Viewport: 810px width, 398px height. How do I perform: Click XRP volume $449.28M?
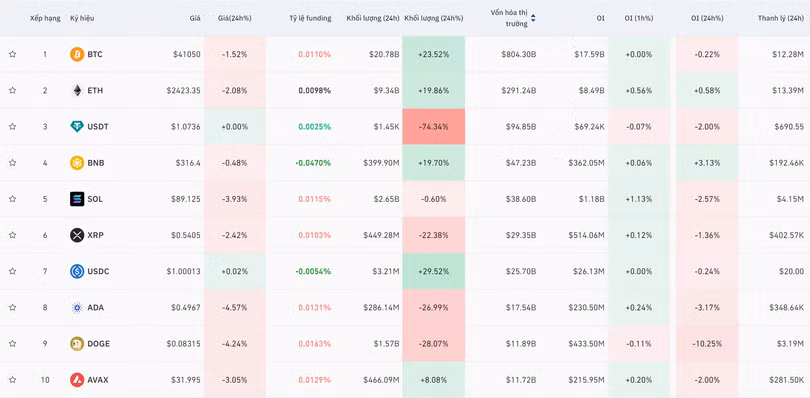[381, 235]
